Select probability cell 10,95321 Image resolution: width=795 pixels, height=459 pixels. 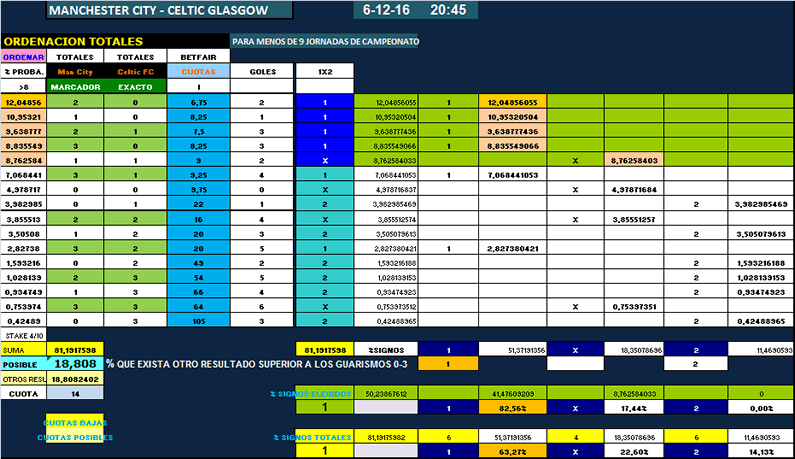tap(23, 117)
